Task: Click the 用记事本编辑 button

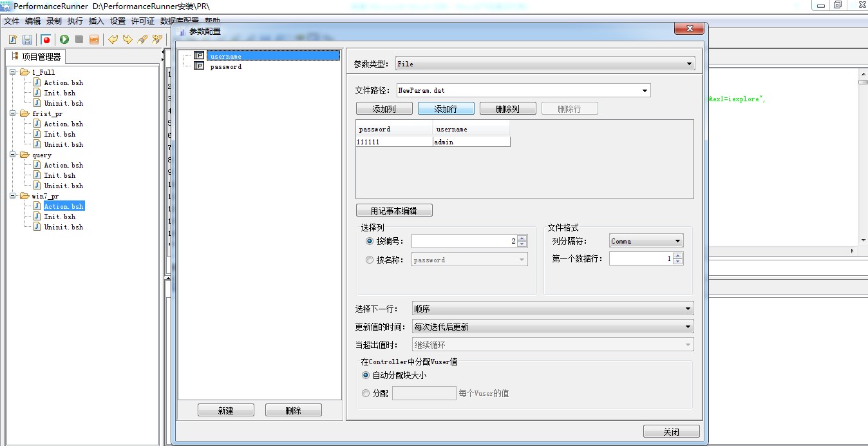Action: tap(393, 209)
